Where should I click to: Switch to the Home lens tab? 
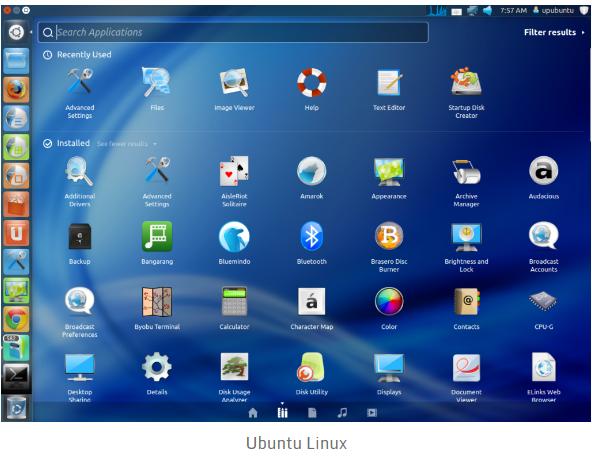[x=253, y=413]
